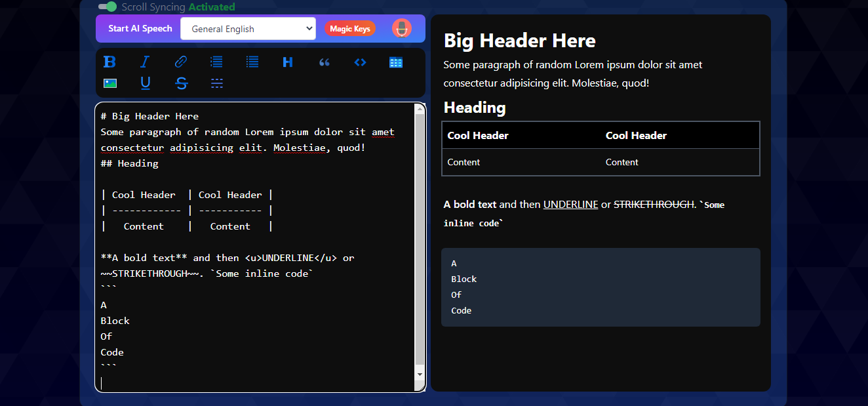Insert a table with the grid icon
This screenshot has width=868, height=406.
[x=396, y=62]
